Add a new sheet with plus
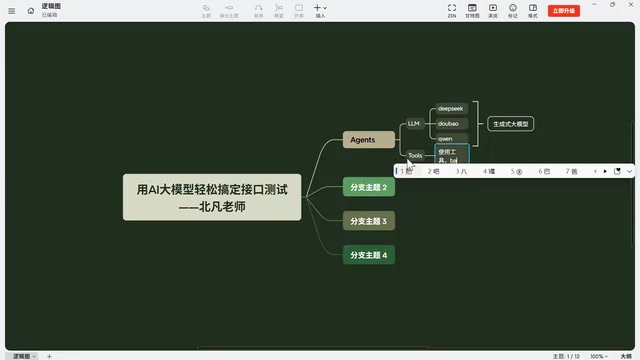The image size is (640, 360). coord(49,356)
